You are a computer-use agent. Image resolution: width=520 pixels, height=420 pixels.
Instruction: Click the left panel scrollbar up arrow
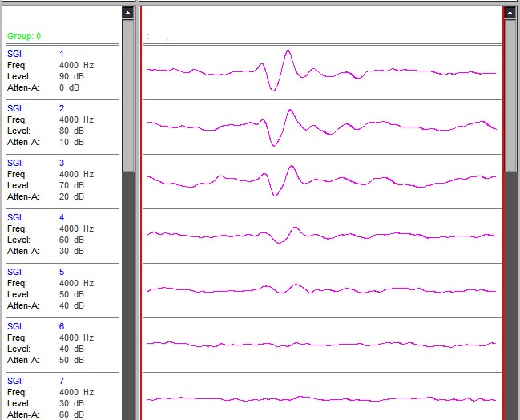pyautogui.click(x=128, y=13)
